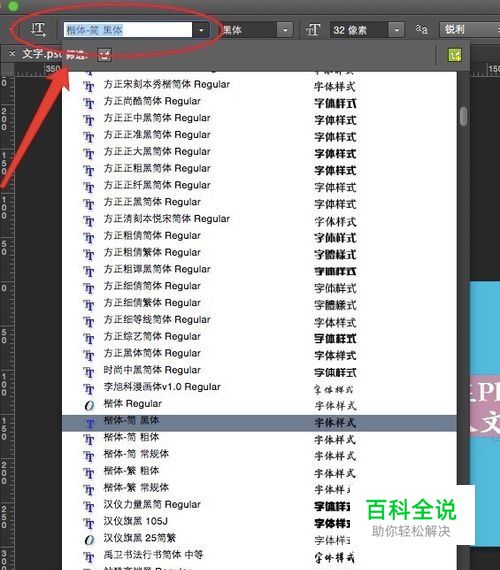The image size is (500, 570).
Task: Select font 楷体-繁 粗体
Action: pos(259,471)
